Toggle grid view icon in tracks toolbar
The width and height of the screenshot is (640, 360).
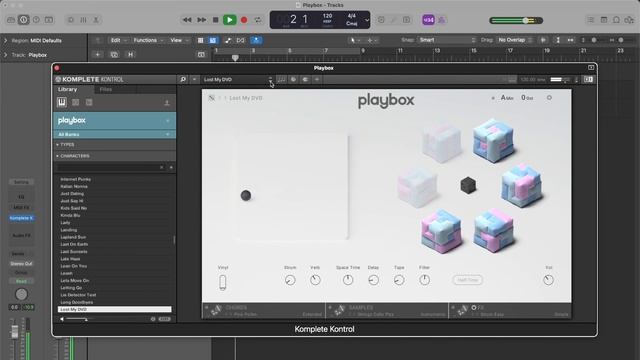(200, 40)
